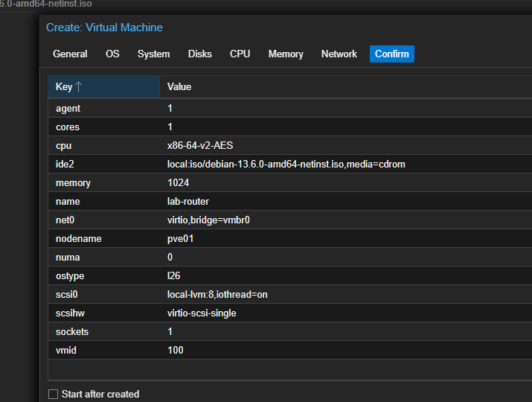The width and height of the screenshot is (532, 402).
Task: Click the ide2 debian netinst iso value
Action: coord(286,165)
